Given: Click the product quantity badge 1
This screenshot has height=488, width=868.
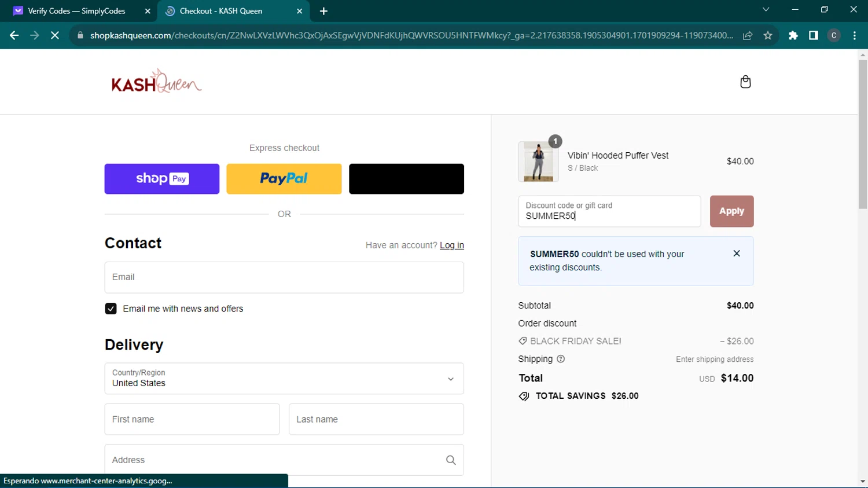Looking at the screenshot, I should tap(555, 141).
